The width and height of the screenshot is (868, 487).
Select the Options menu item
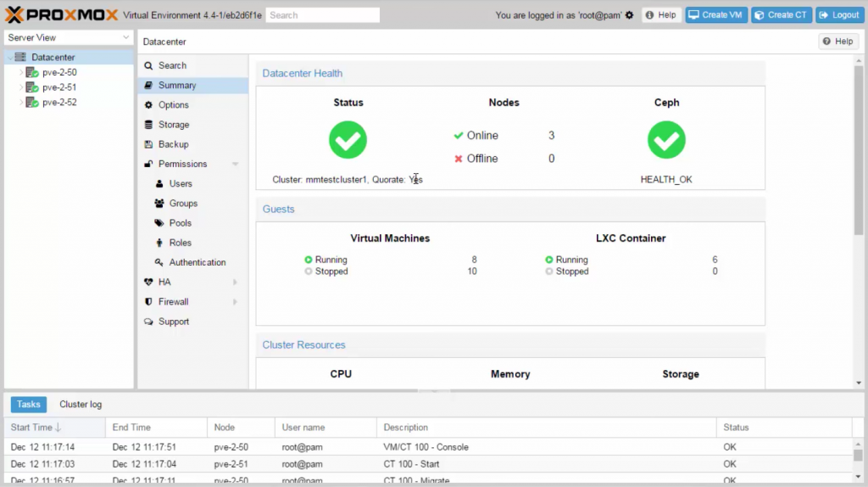(x=174, y=105)
